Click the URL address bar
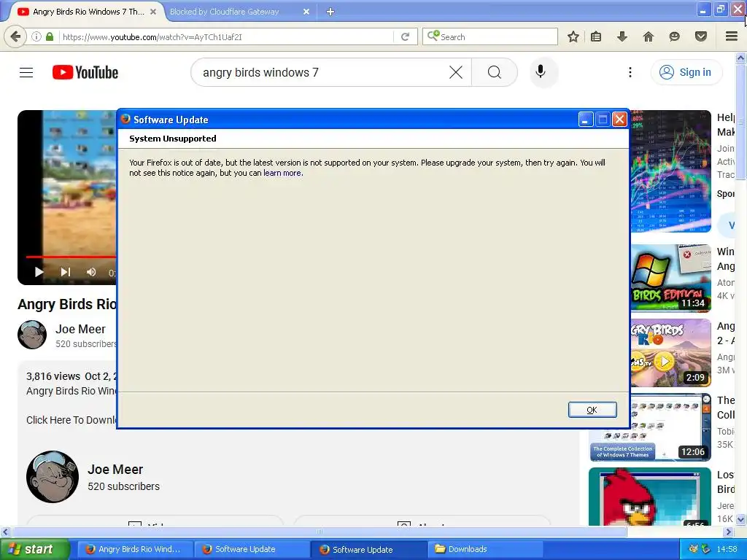This screenshot has width=747, height=560. [x=227, y=36]
